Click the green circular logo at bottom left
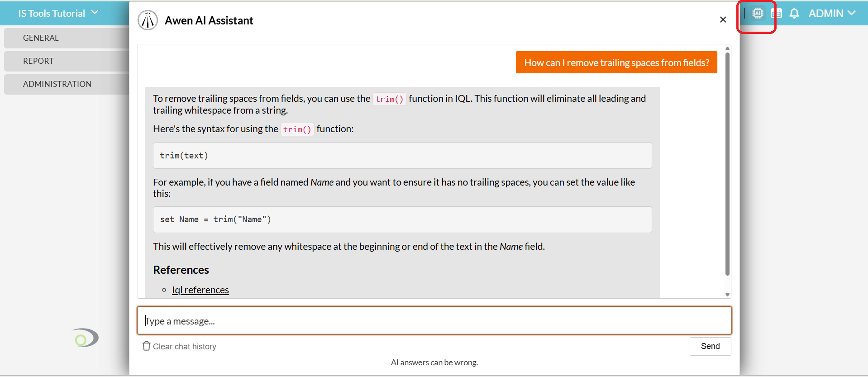The height and width of the screenshot is (377, 868). point(85,338)
